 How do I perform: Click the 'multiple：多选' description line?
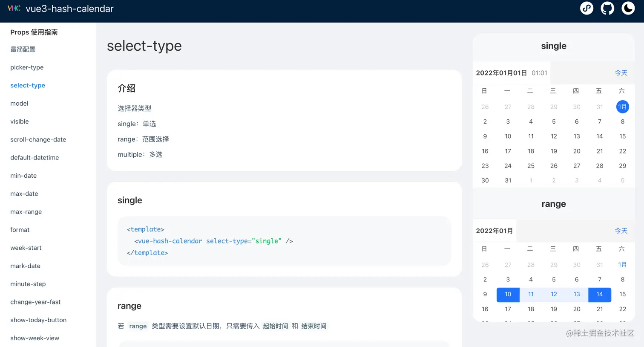pos(140,154)
